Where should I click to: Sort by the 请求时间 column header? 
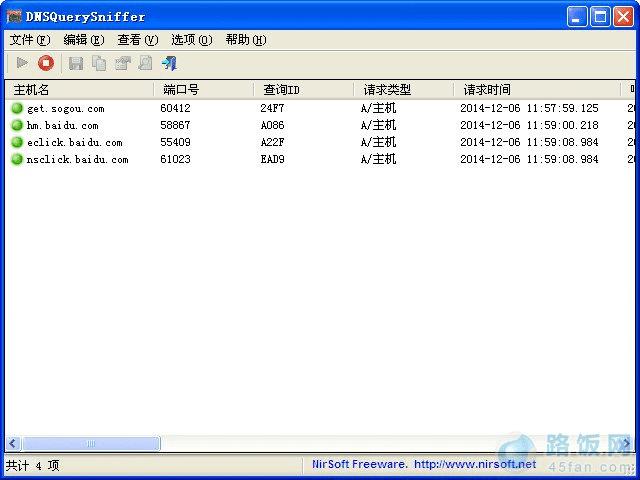[x=538, y=89]
